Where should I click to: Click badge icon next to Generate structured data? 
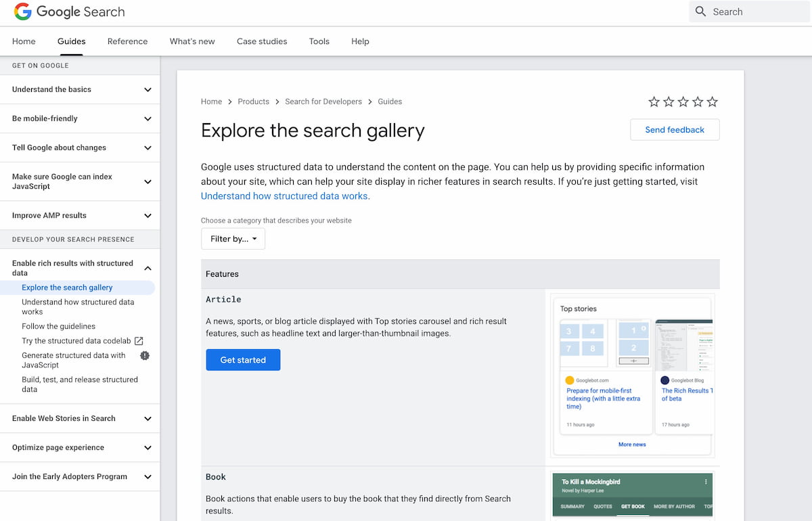145,355
